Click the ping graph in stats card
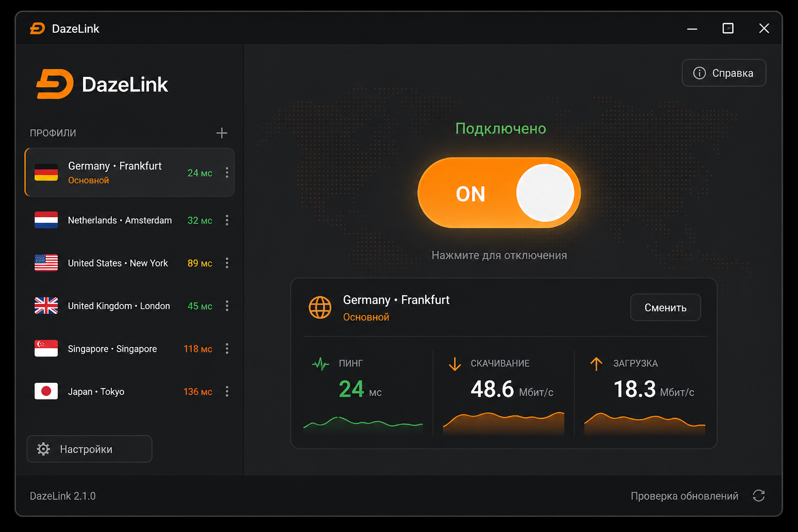Viewport: 798px width, 532px height. pos(363,425)
